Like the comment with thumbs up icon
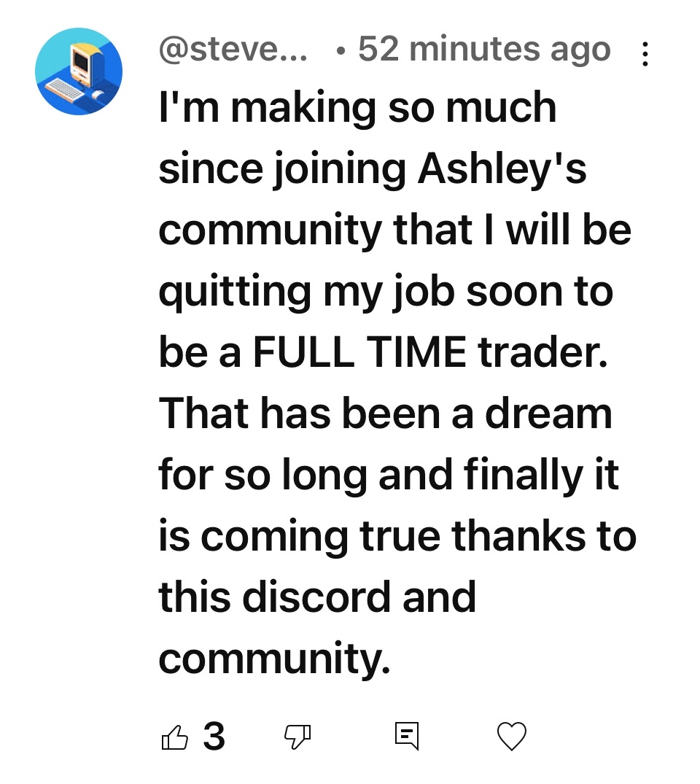The width and height of the screenshot is (700, 784). [174, 737]
